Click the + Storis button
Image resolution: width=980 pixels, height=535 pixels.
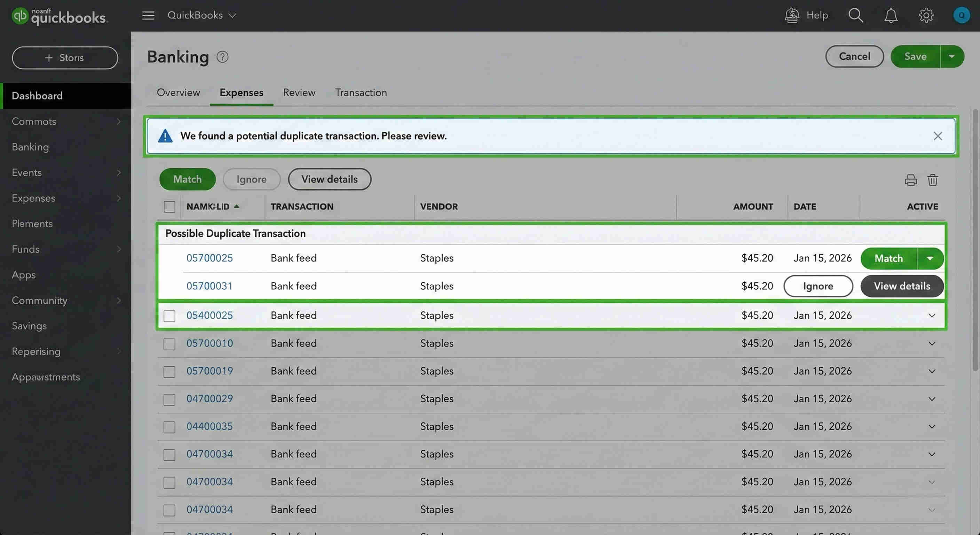point(65,58)
